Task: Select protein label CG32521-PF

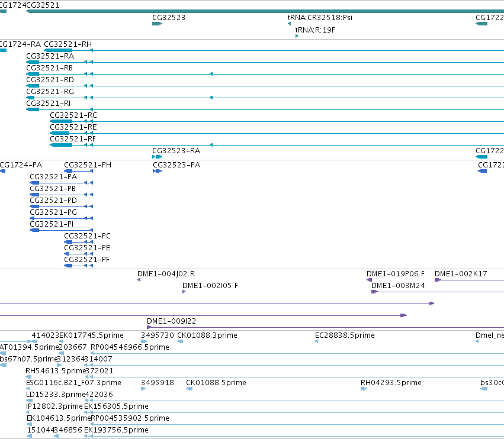Action: [x=87, y=260]
